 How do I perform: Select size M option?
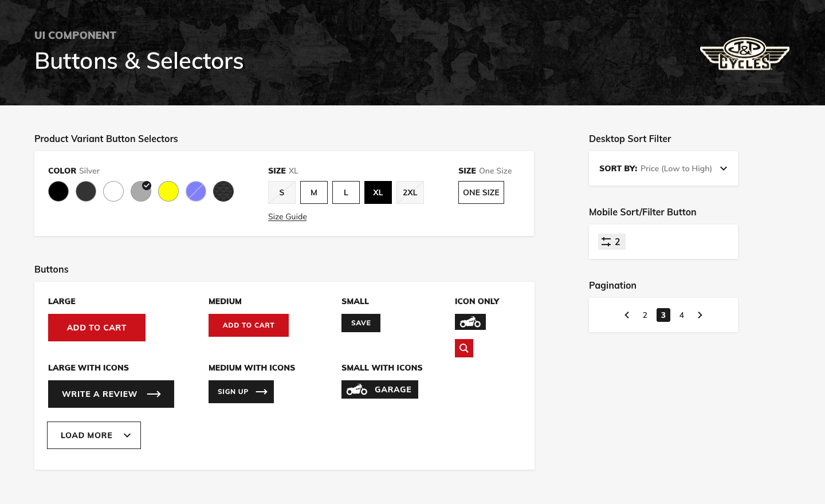click(x=313, y=192)
